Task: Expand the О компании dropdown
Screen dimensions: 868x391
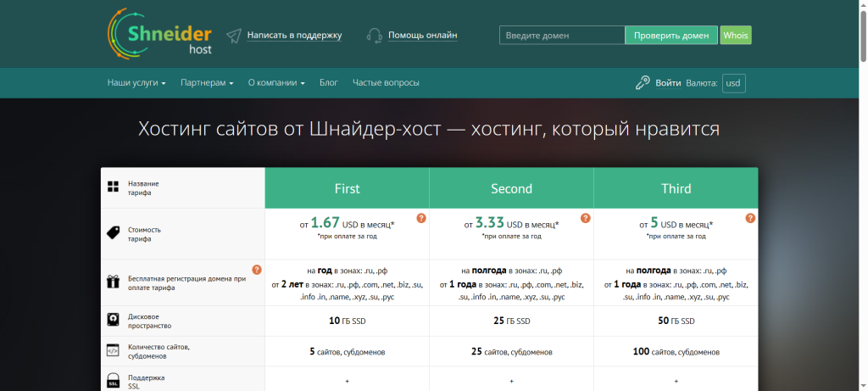Action: tap(276, 83)
